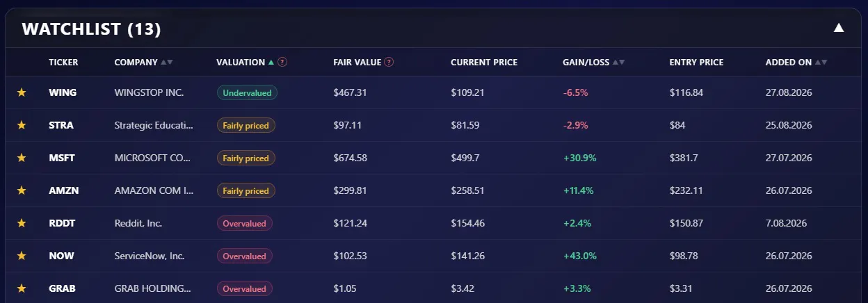Sort the table by Gain/Loss

pos(594,62)
